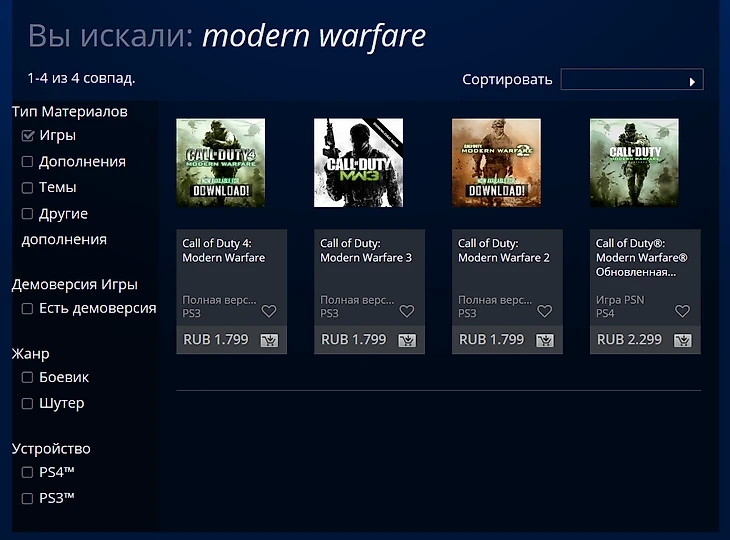This screenshot has width=730, height=540.
Task: Open Call of Duty: Modern Warfare 3 title
Action: pyautogui.click(x=366, y=250)
